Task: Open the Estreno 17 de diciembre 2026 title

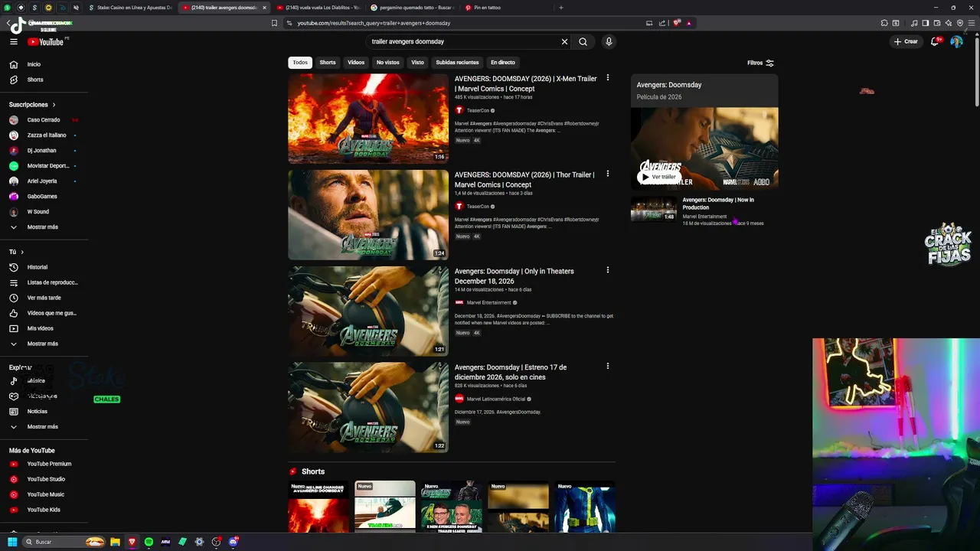Action: (x=511, y=372)
